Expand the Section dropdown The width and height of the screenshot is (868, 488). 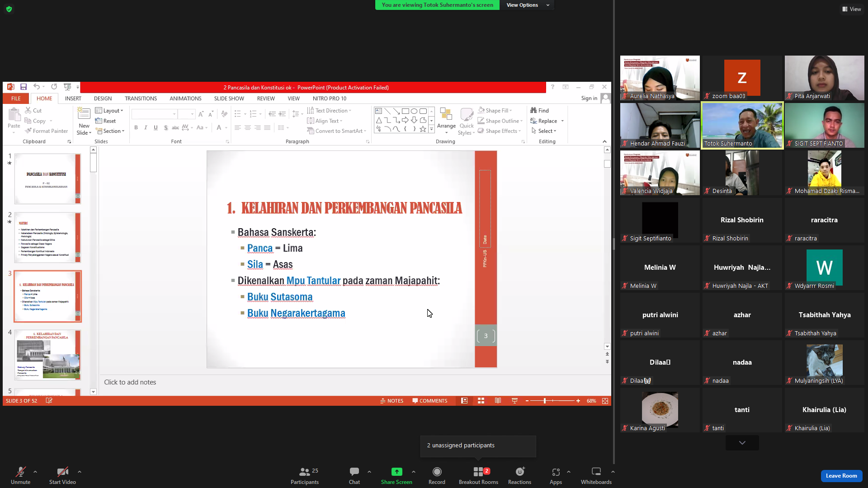(110, 131)
